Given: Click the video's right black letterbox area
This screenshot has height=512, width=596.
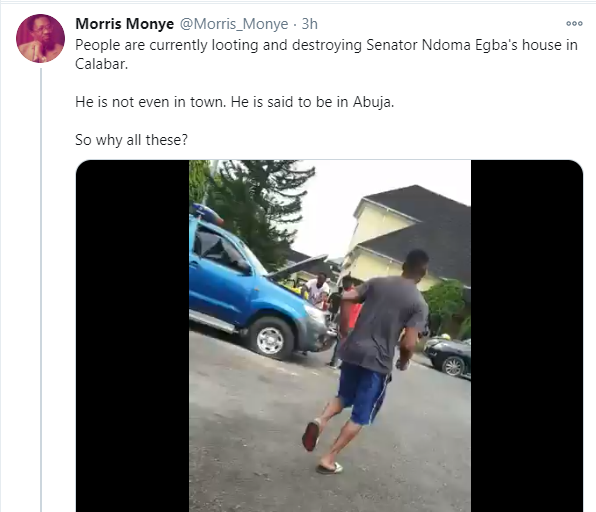Looking at the screenshot, I should [x=527, y=336].
